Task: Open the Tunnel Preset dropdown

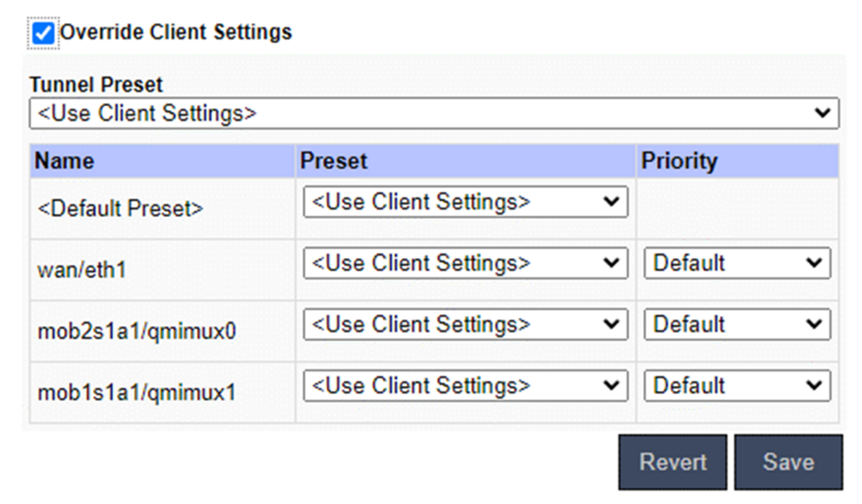Action: (434, 113)
